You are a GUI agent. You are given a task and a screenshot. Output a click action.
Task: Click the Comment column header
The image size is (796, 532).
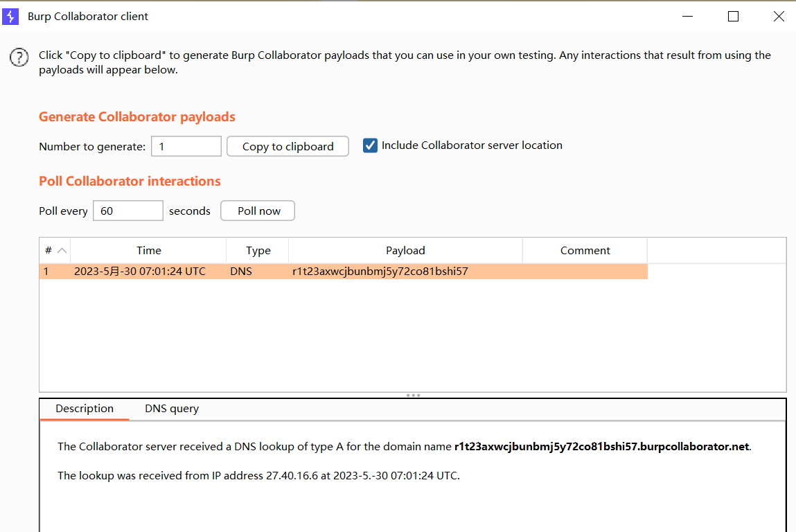[x=585, y=251]
